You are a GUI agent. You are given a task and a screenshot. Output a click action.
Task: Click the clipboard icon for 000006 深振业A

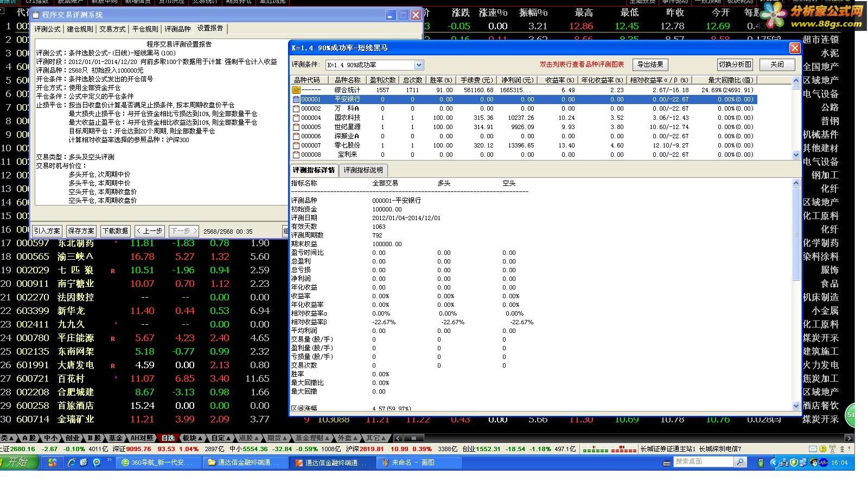296,136
